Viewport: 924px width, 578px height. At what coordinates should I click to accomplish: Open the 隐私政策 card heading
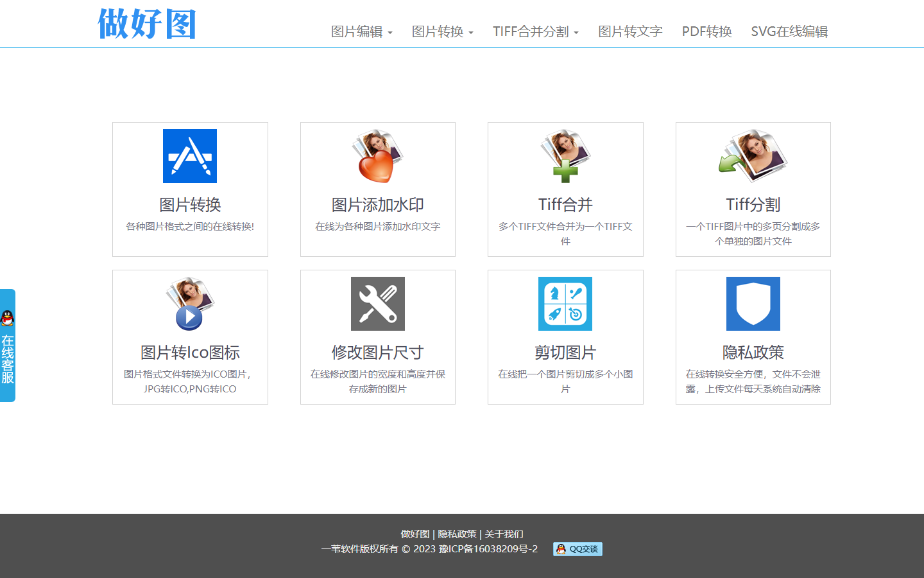pos(753,353)
